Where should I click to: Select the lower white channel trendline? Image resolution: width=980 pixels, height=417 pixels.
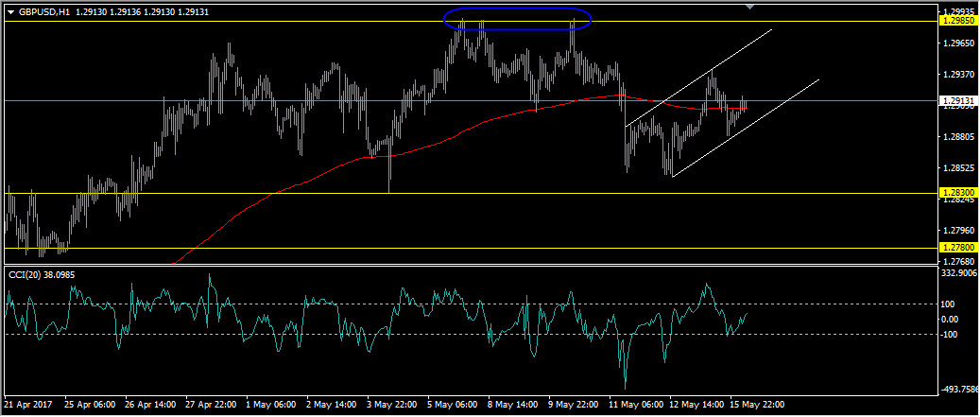click(745, 129)
